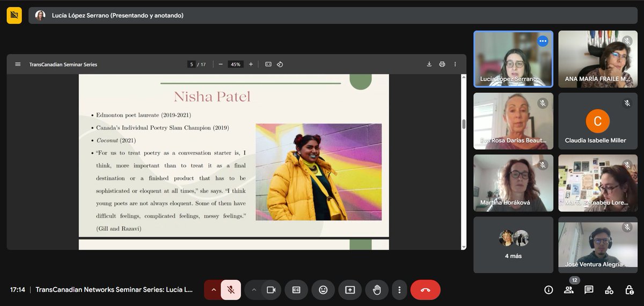Screen dimensions: 644x306
Task: Expand video settings arrow beside camera
Action: pyautogui.click(x=254, y=290)
